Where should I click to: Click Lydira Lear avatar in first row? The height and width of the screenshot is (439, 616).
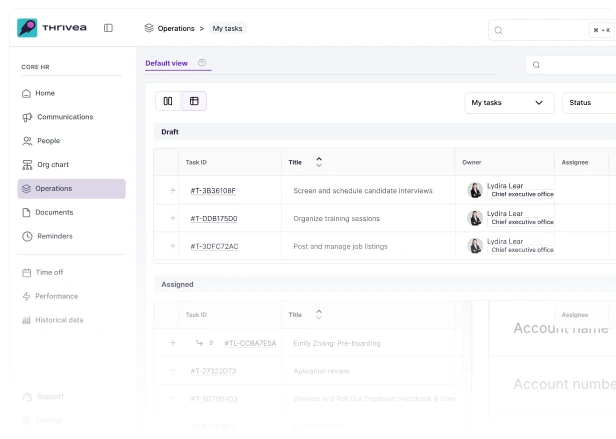pos(475,190)
